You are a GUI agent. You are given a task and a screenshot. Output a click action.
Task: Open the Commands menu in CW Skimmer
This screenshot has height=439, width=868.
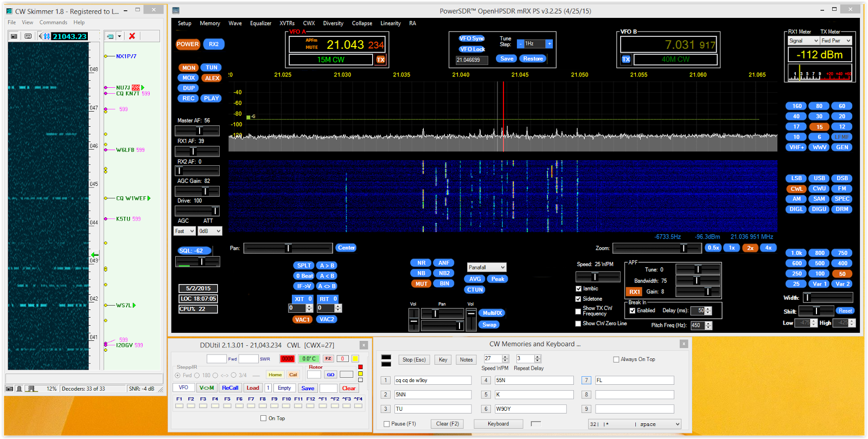tap(53, 22)
